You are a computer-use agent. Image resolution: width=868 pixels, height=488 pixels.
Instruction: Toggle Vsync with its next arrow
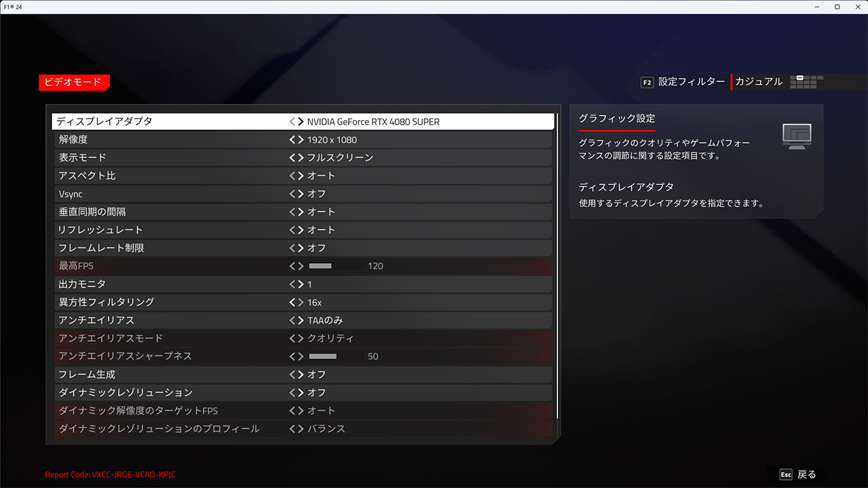tap(300, 194)
